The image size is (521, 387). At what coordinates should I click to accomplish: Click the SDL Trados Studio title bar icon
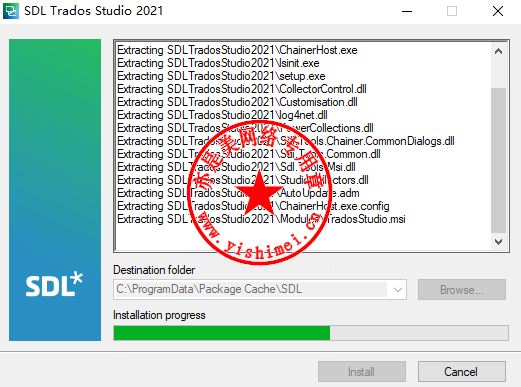11,11
